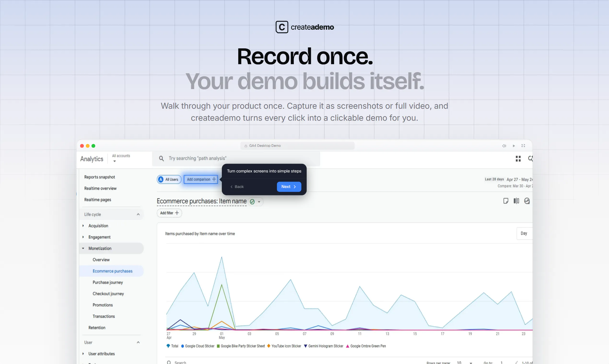
Task: Expand the User attributes item
Action: pyautogui.click(x=83, y=354)
